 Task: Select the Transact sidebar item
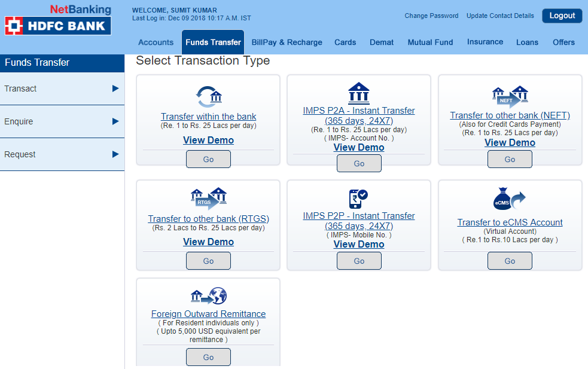[x=62, y=89]
